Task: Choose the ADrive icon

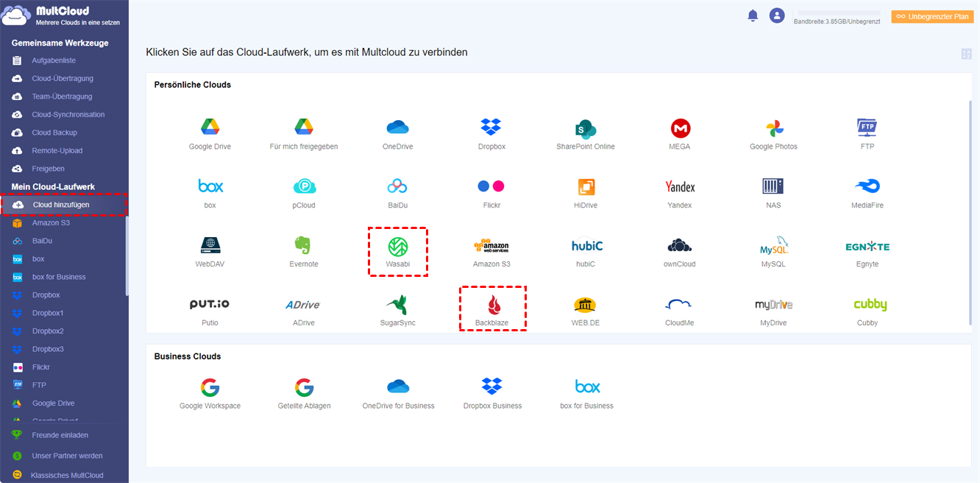Action: [x=302, y=304]
